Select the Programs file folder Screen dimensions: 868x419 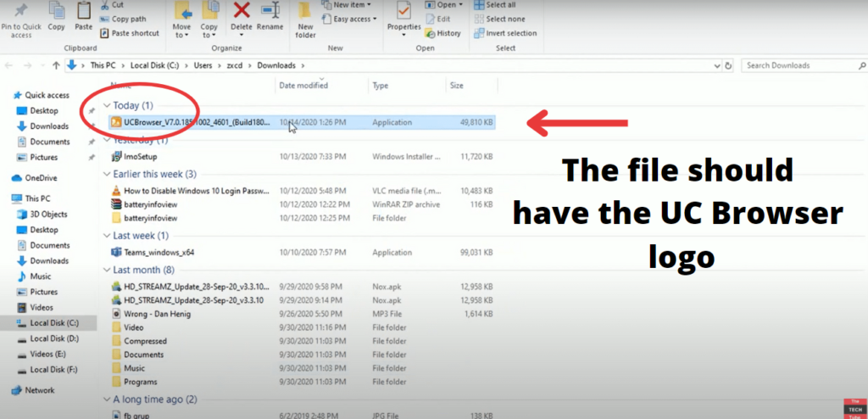(x=302, y=382)
